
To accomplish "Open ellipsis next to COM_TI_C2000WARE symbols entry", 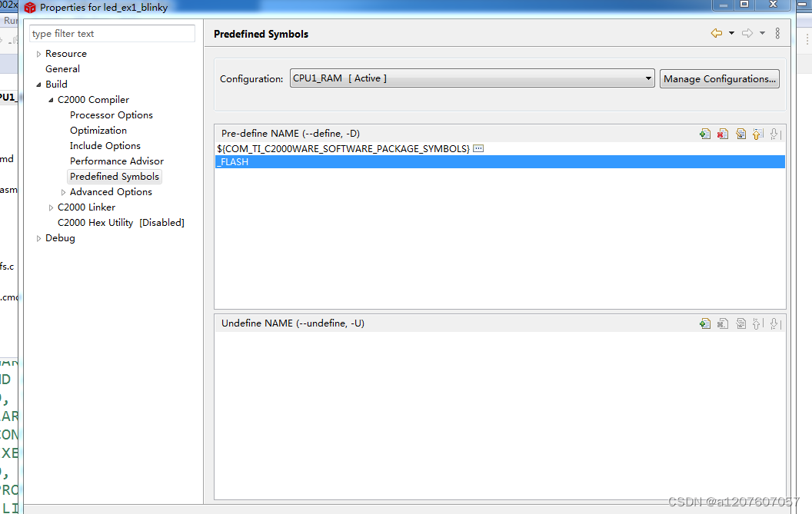I will tap(478, 148).
